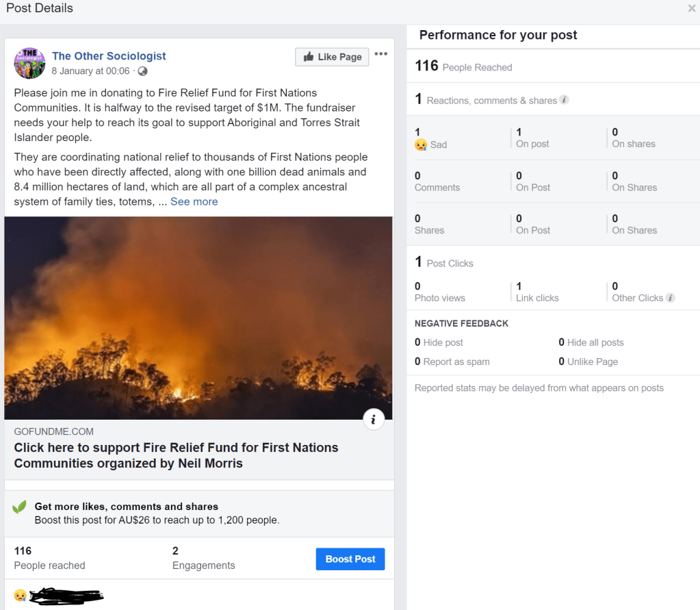Click Boost Post
The height and width of the screenshot is (610, 700).
point(350,559)
